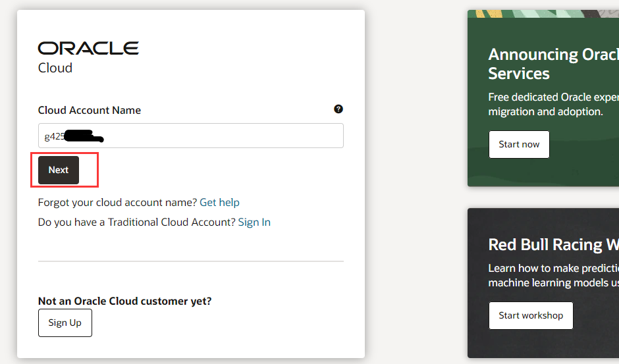Follow the Traditional Cloud Account Sign In link
Image resolution: width=619 pixels, height=364 pixels.
coord(254,222)
